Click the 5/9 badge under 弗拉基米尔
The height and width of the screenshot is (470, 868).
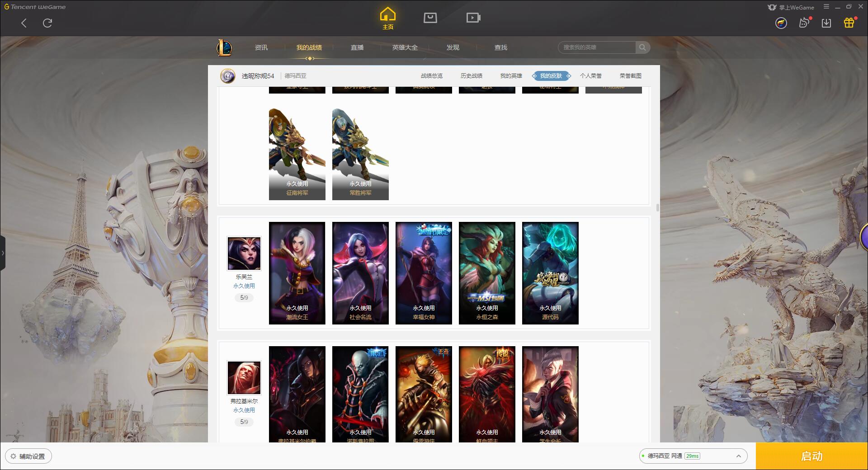click(244, 422)
